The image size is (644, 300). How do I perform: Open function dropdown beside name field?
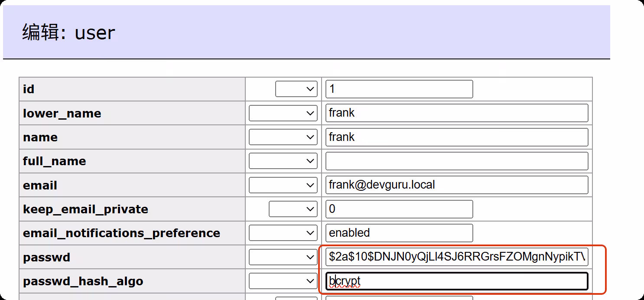(283, 137)
